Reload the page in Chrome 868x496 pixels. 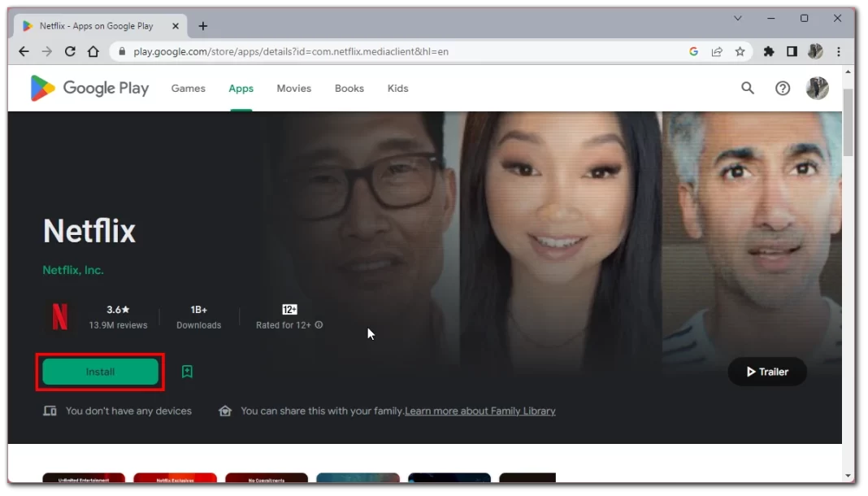70,51
